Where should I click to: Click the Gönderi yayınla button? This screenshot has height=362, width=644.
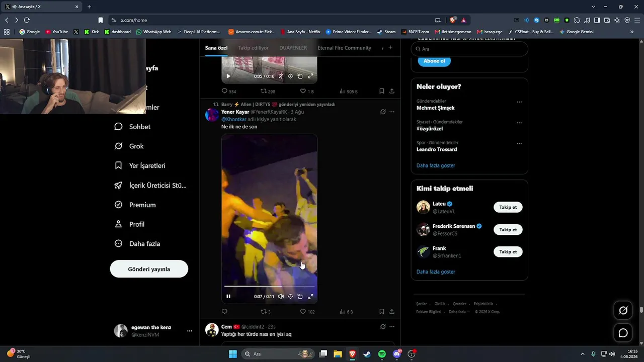[149, 269]
